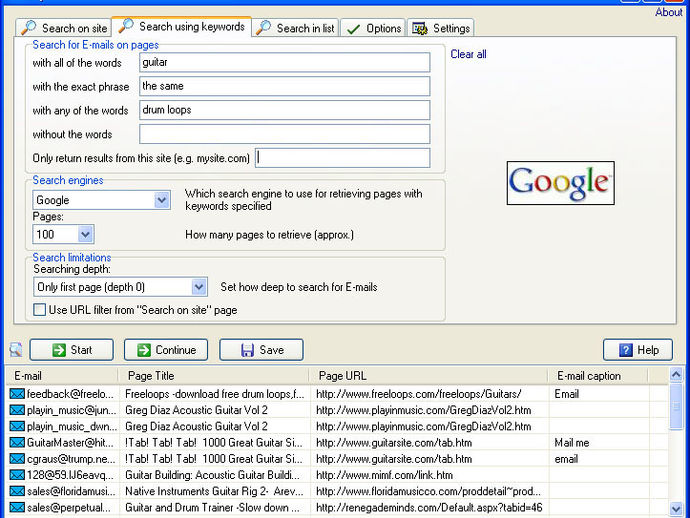This screenshot has height=518, width=690.
Task: Click the envelope icon beside playin_music_dwn...
Action: (x=17, y=426)
